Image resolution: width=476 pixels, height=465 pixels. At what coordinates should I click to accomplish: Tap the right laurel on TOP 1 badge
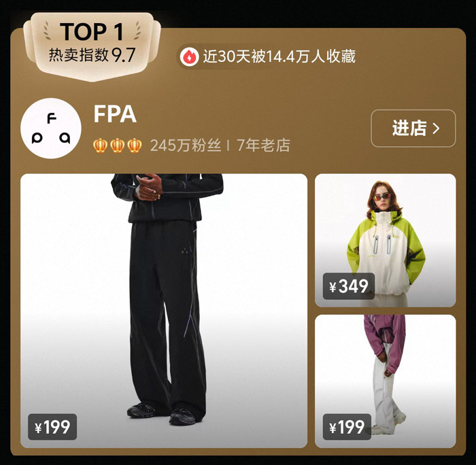coord(137,31)
